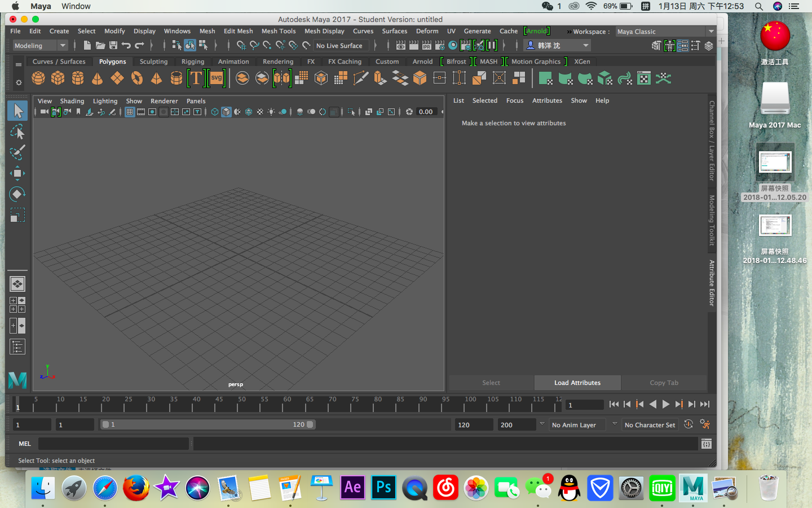Click the Undo arrow in status line

[126, 45]
